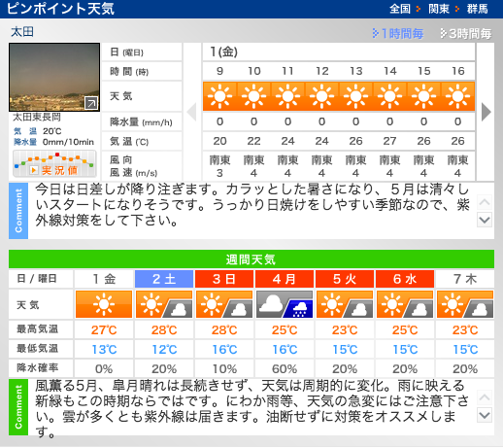Screen dimensions: 503x448
Task: Click the sunny weather icon for 1金
Action: [x=104, y=304]
